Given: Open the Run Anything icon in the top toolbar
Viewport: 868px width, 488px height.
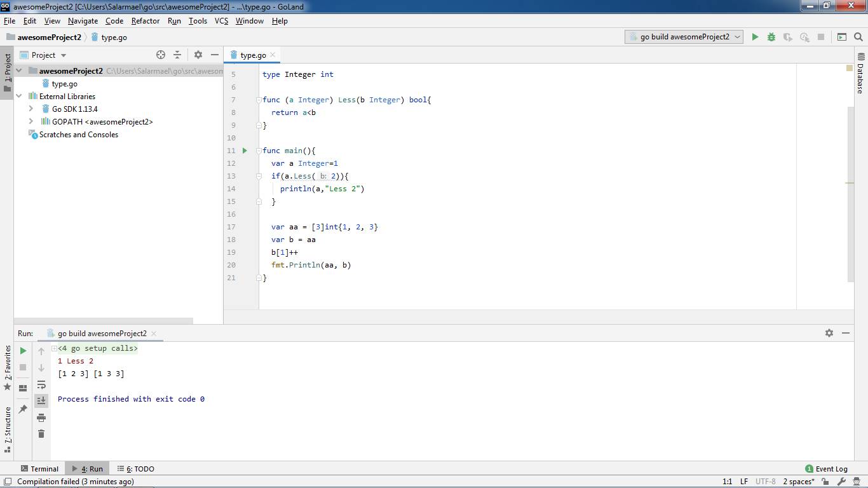Looking at the screenshot, I should pos(842,37).
